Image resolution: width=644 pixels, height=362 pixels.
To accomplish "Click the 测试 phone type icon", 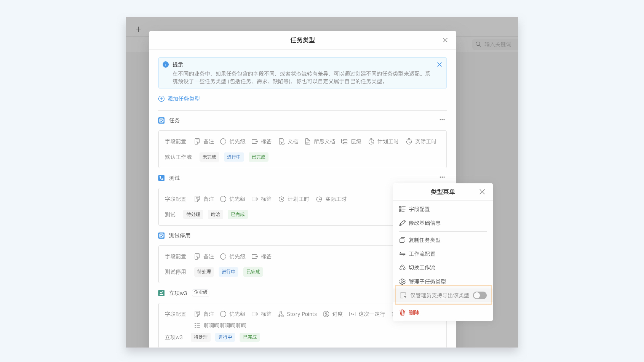I will click(161, 178).
